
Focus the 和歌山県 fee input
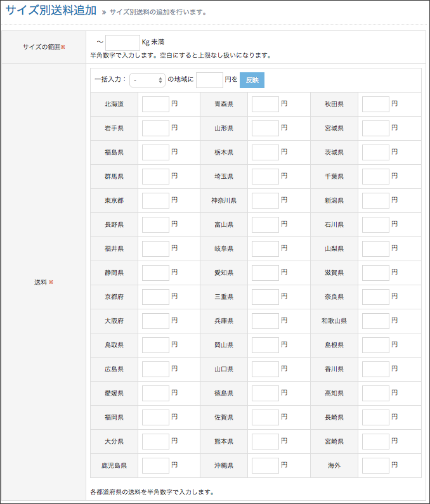(375, 321)
